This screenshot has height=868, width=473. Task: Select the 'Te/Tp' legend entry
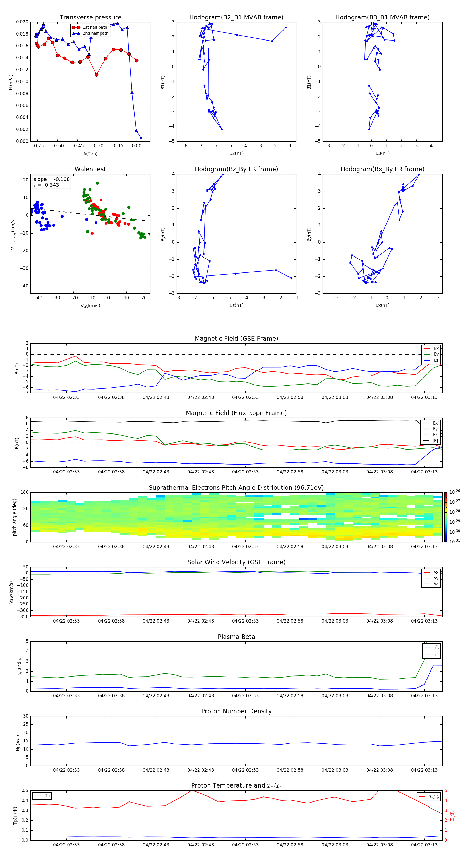click(x=429, y=796)
